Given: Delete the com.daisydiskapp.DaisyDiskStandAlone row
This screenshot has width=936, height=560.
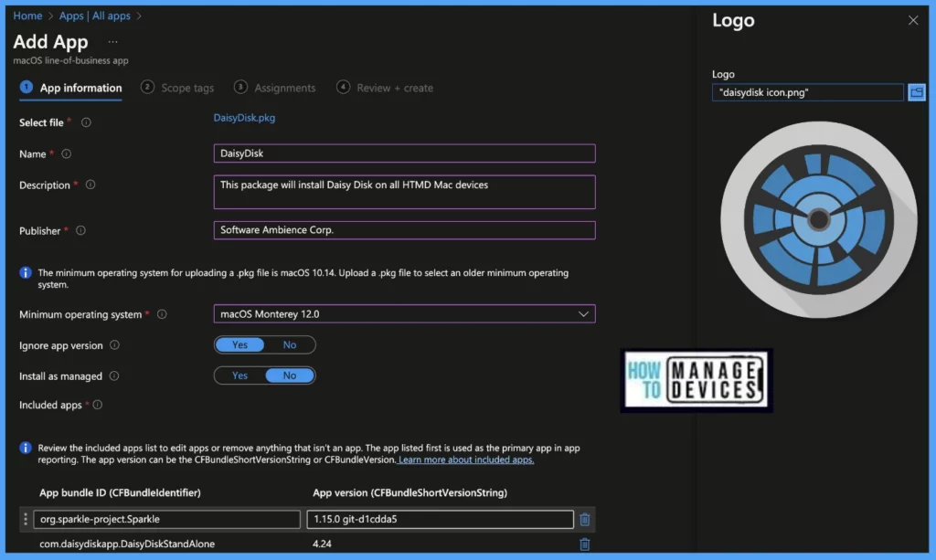Looking at the screenshot, I should click(585, 544).
